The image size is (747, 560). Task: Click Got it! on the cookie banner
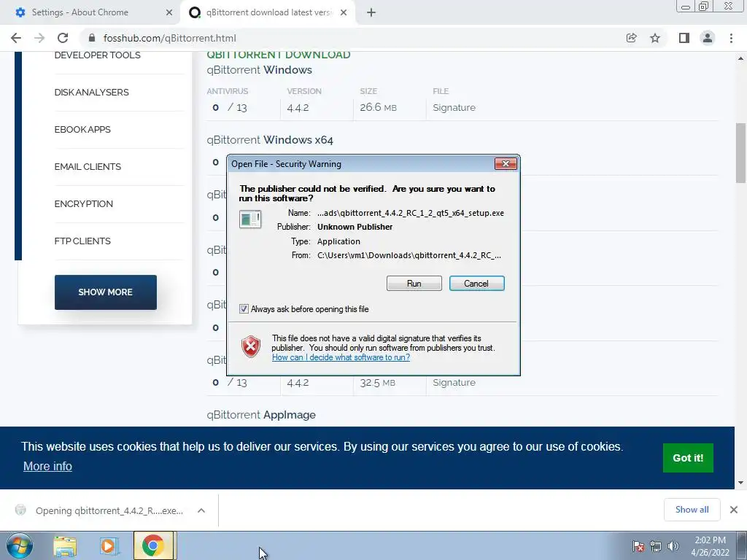(688, 458)
